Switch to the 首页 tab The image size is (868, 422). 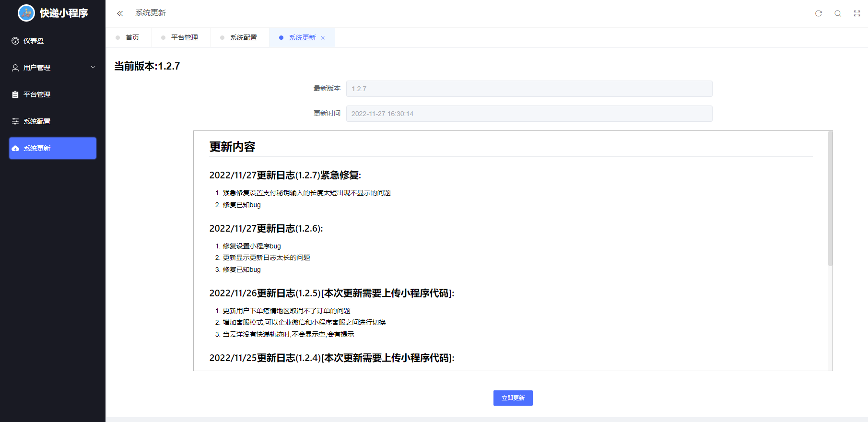132,37
